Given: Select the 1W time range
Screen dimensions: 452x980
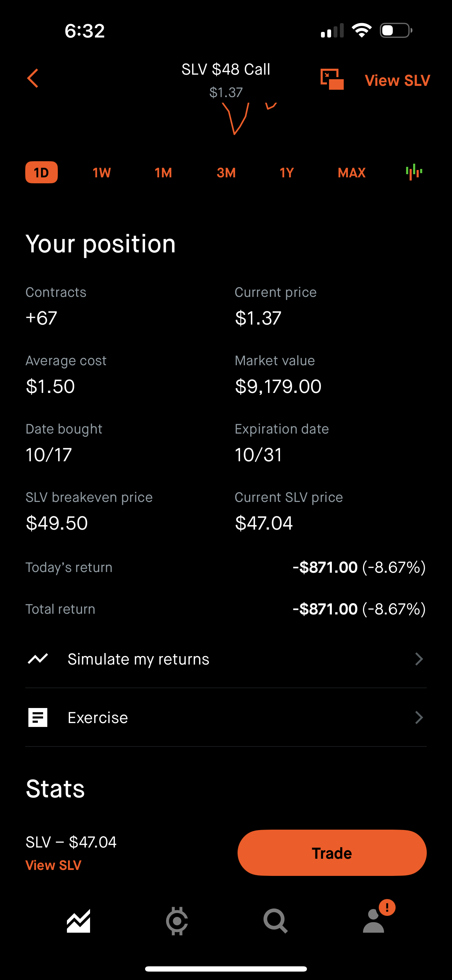Looking at the screenshot, I should 102,173.
